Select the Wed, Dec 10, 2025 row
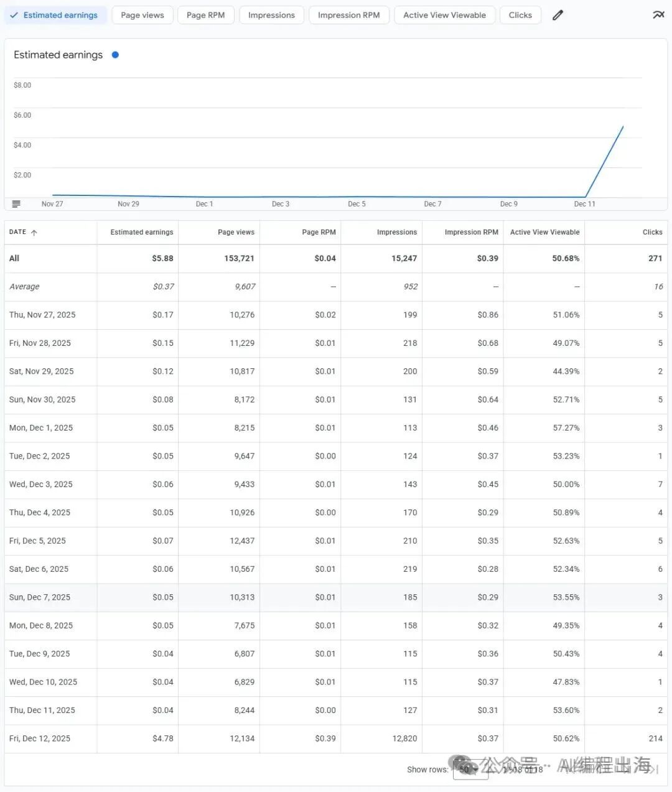The image size is (672, 792). [x=336, y=682]
